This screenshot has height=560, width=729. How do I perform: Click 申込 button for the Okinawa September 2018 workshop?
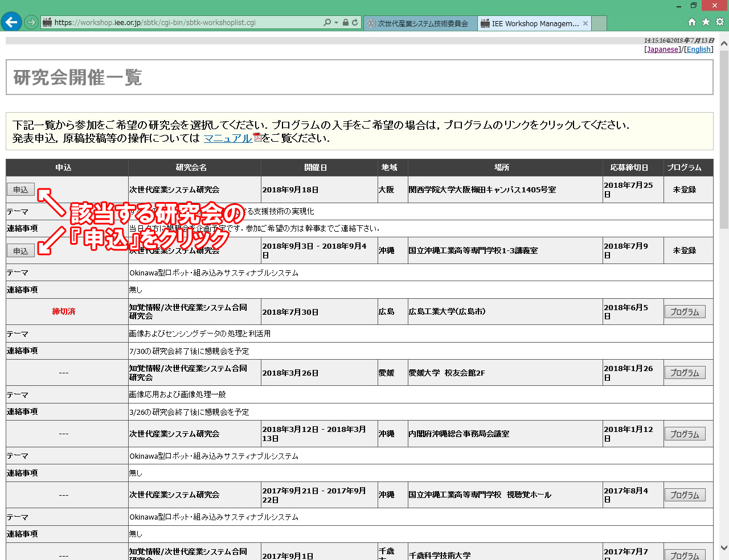tap(21, 250)
